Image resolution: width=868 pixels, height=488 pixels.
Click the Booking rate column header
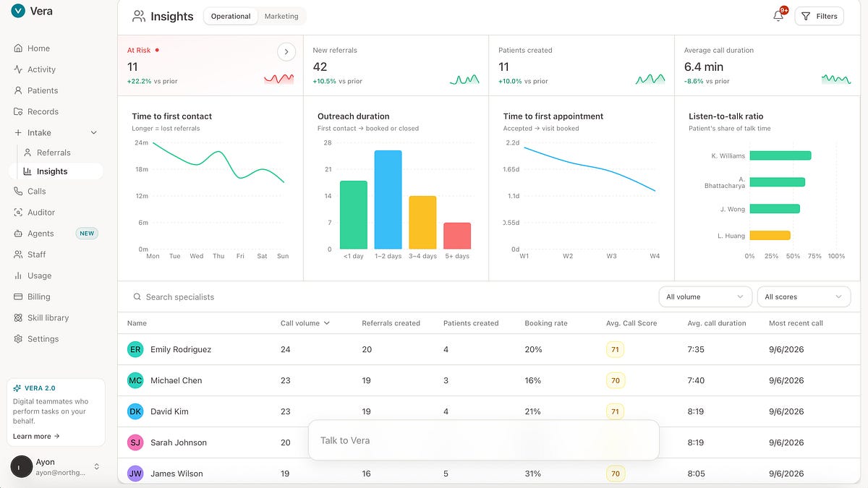coord(546,323)
